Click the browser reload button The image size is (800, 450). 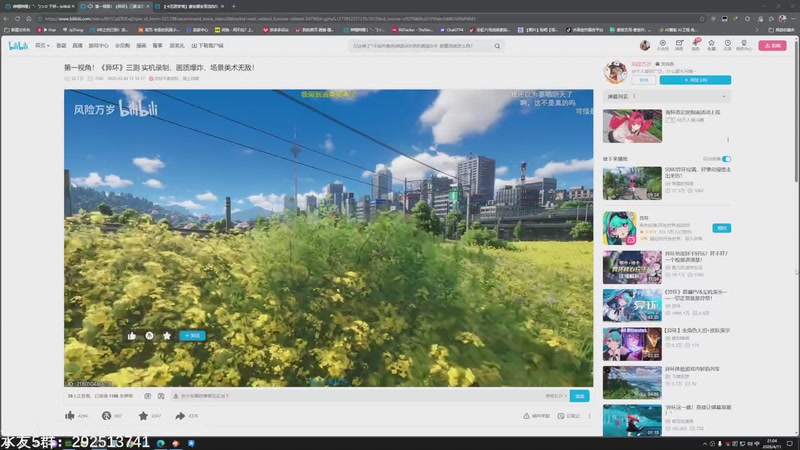[17, 19]
